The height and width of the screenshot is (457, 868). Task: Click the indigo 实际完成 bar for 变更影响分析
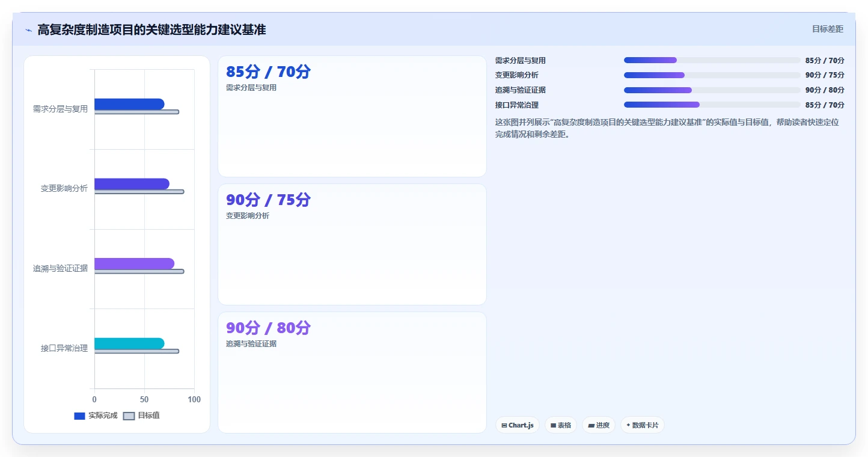(x=132, y=184)
